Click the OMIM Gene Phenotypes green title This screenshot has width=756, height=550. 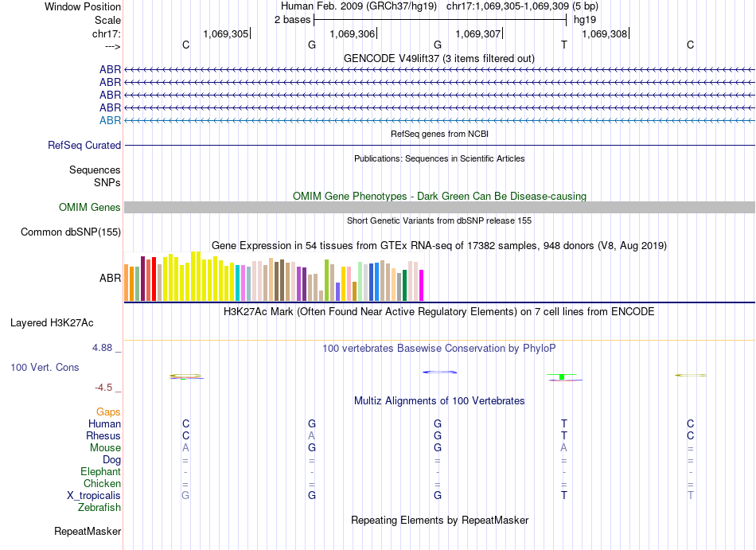439,196
